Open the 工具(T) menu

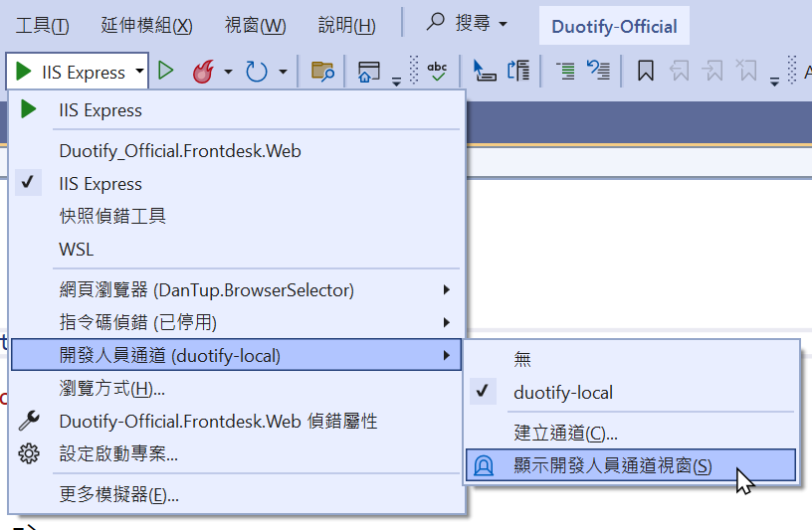tap(42, 25)
